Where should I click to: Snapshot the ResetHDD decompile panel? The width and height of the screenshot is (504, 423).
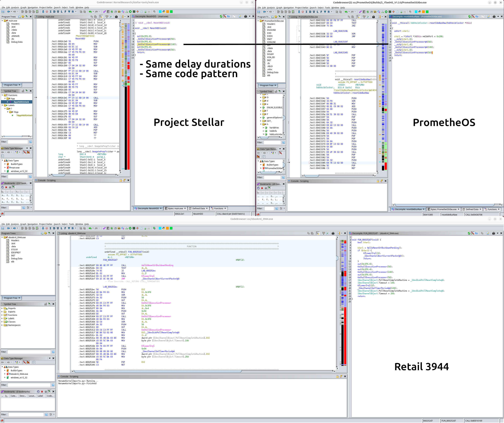245,16
